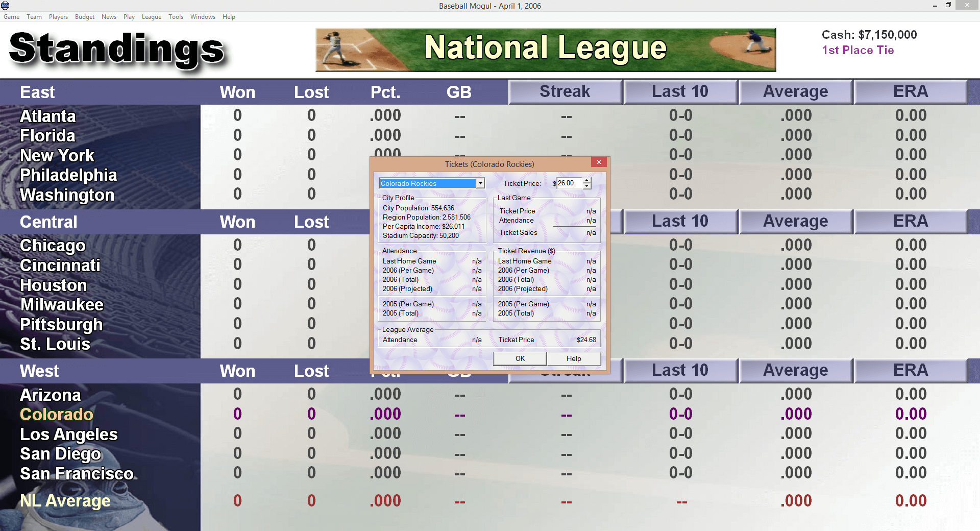Open the Help menu
This screenshot has width=980, height=531.
click(229, 17)
